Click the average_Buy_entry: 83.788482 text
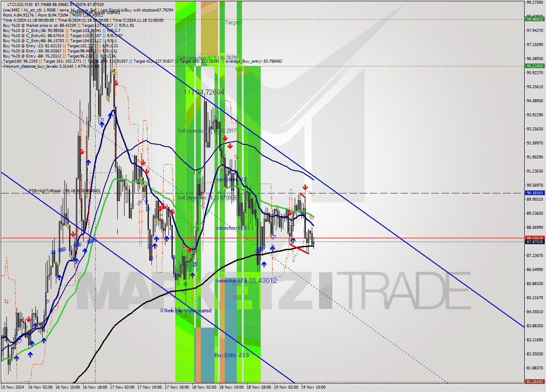Image resolution: width=546 pixels, height=392 pixels. [254, 61]
